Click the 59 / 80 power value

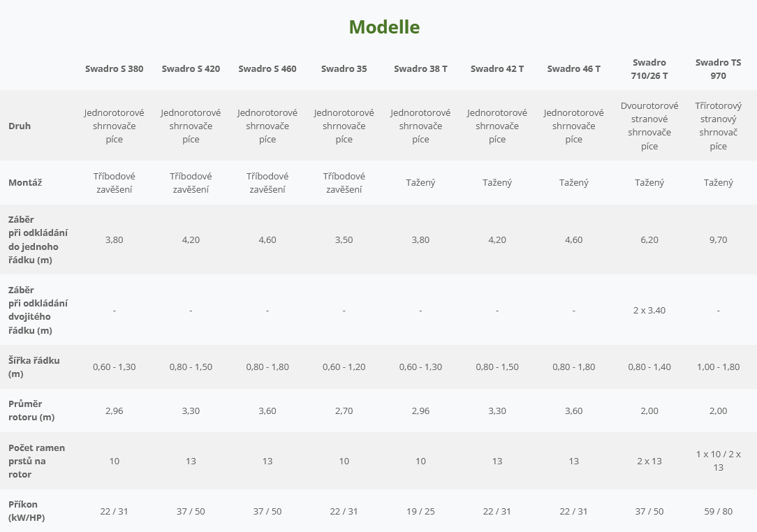[x=719, y=511]
